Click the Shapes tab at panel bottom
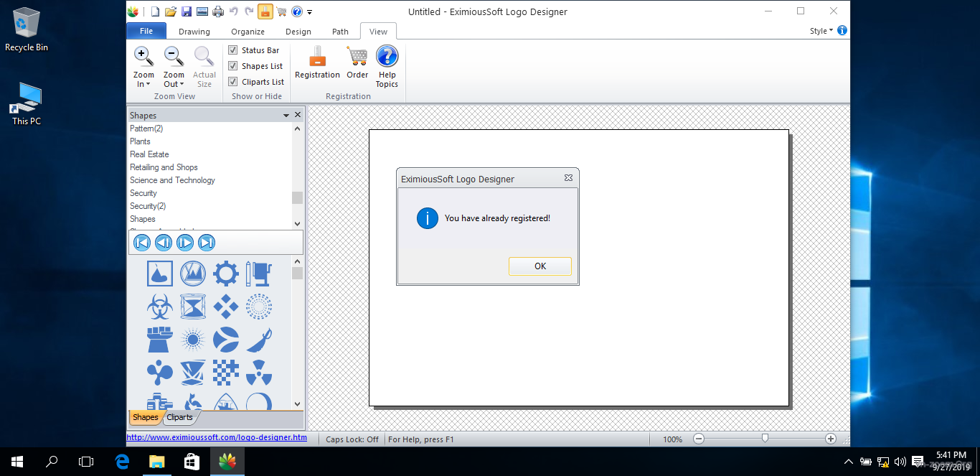980x476 pixels. pyautogui.click(x=146, y=417)
